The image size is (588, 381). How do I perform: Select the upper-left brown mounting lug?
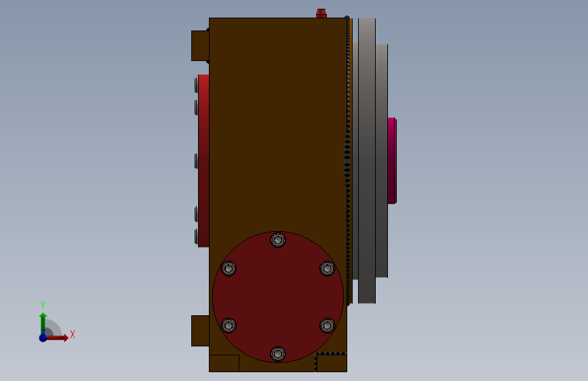200,45
